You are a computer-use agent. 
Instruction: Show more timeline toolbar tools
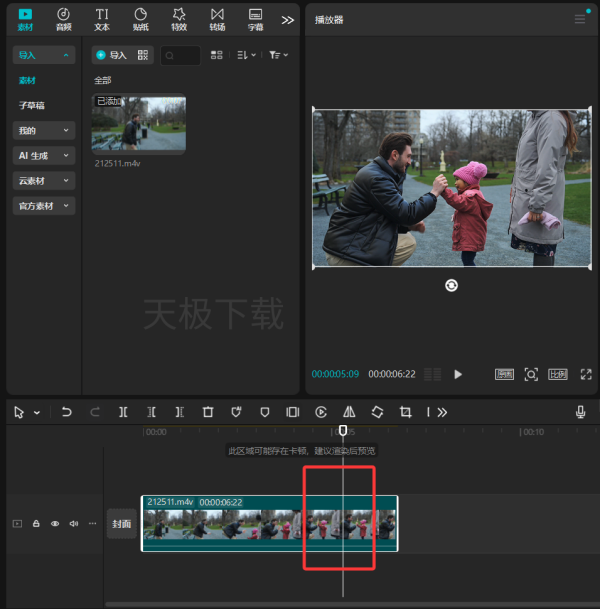tap(442, 412)
